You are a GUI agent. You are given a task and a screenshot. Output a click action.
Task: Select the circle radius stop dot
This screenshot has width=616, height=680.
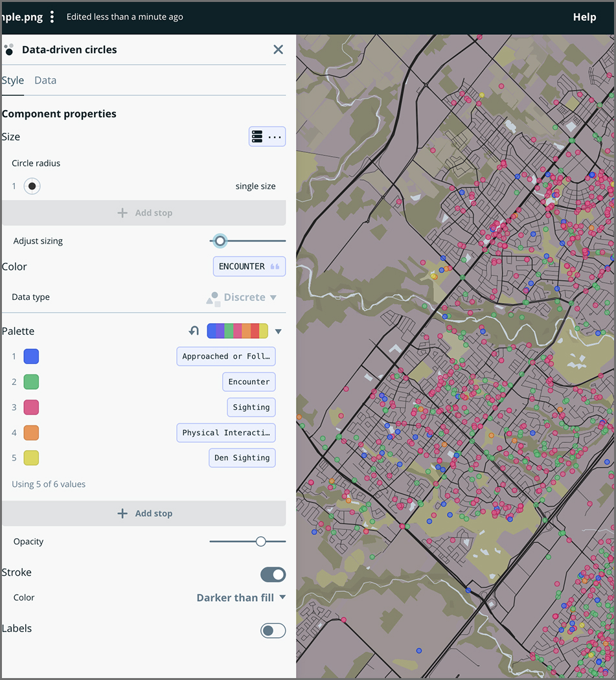31,186
